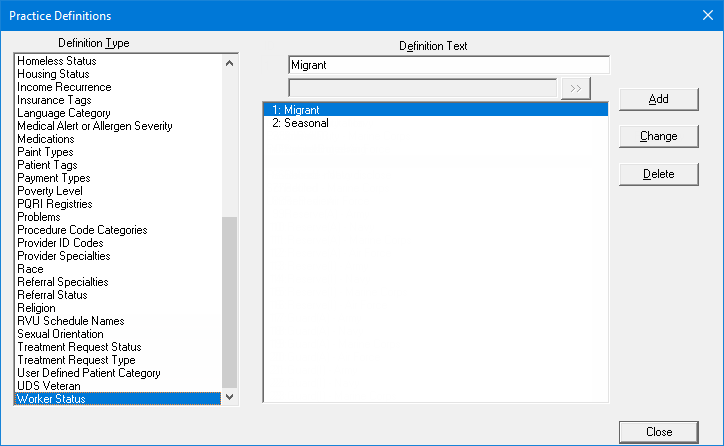Select Referral Status definition type

52,295
